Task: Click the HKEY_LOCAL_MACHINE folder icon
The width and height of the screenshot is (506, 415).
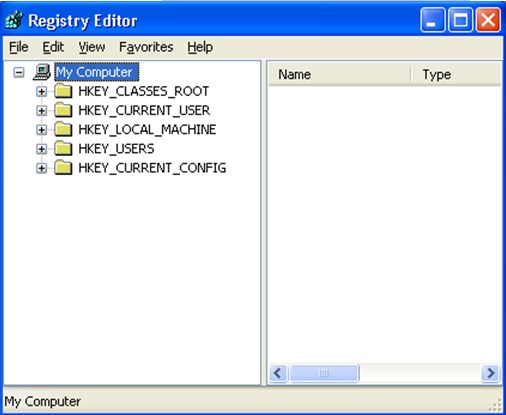Action: pos(63,129)
